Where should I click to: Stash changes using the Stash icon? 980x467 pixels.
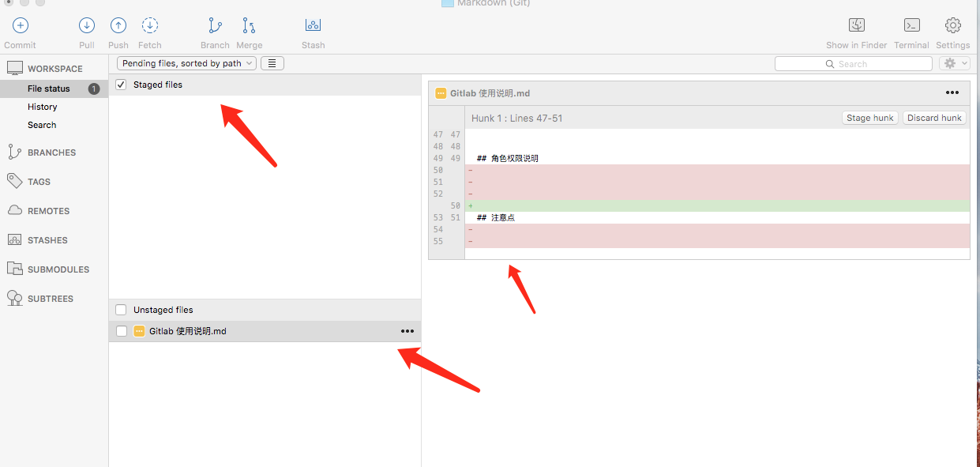click(313, 26)
